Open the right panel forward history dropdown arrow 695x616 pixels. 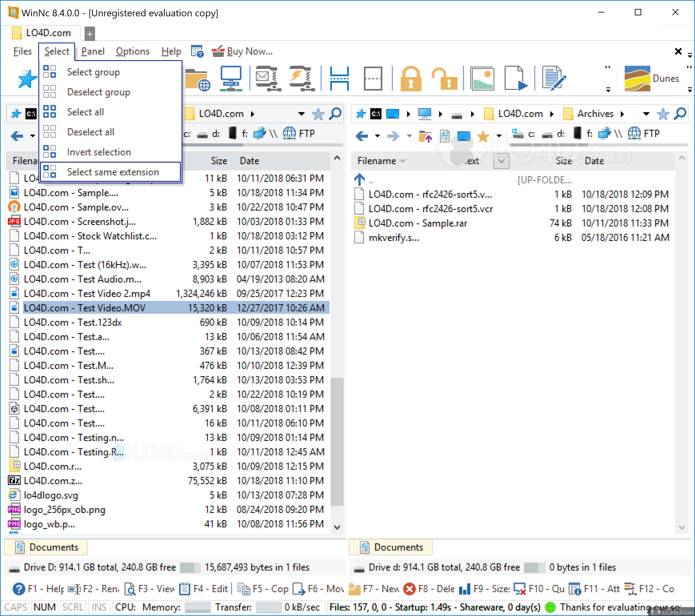click(409, 136)
